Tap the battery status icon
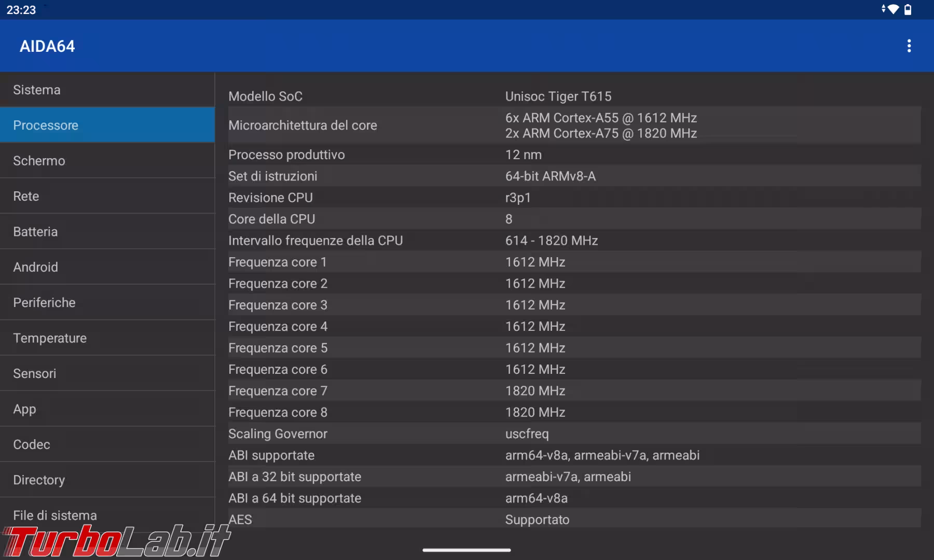 pos(909,8)
